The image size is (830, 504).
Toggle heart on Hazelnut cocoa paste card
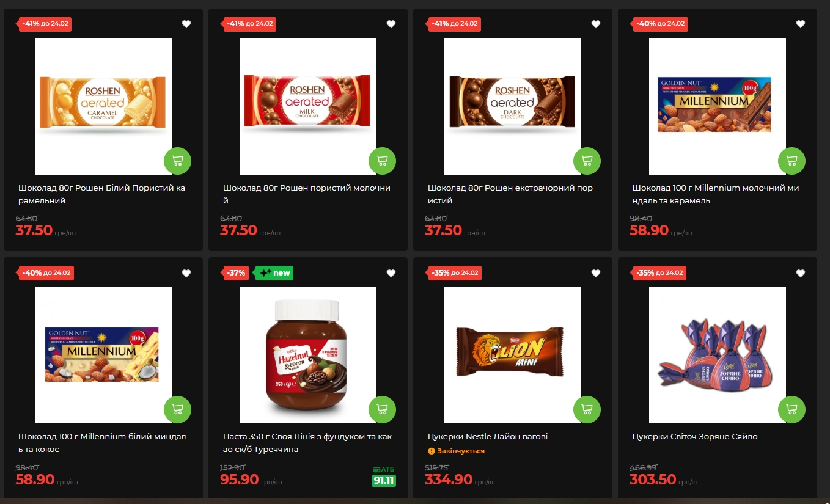pyautogui.click(x=391, y=273)
